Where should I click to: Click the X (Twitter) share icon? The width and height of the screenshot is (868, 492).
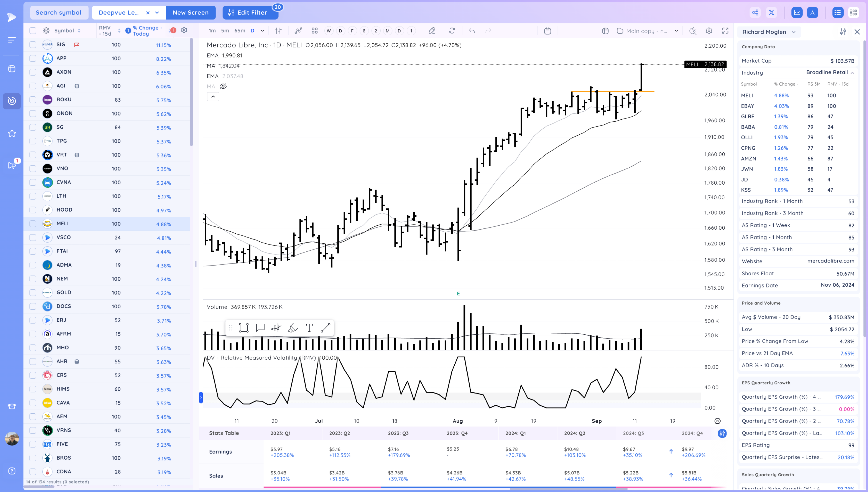tap(771, 13)
